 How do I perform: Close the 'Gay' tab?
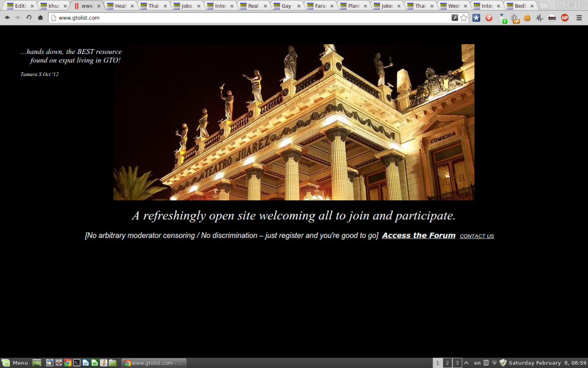(x=298, y=6)
